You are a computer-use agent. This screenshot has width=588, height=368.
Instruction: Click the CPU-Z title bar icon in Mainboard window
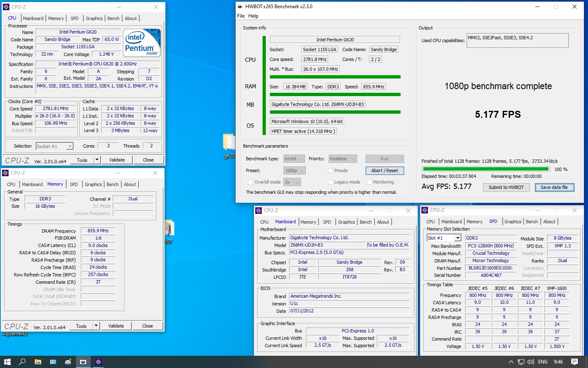point(258,211)
